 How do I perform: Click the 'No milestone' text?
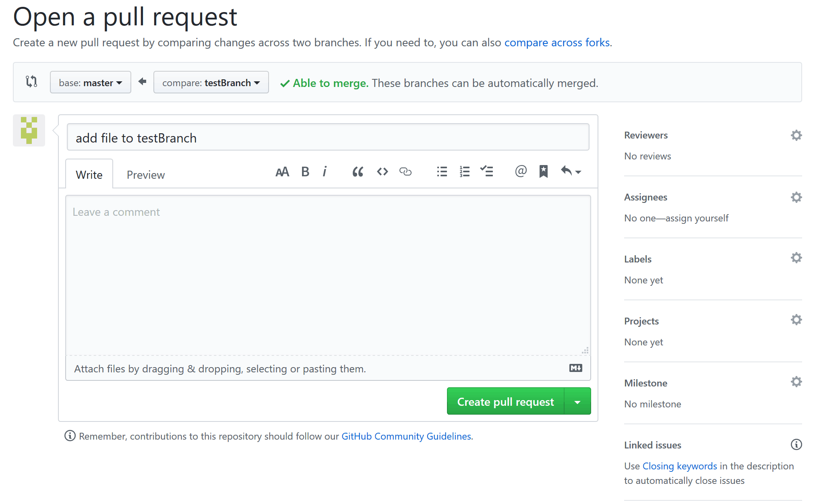pyautogui.click(x=653, y=404)
